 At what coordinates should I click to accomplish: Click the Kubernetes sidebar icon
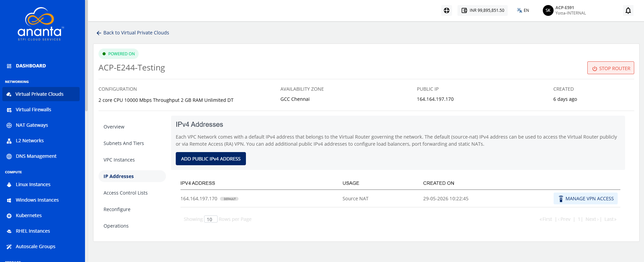(x=9, y=216)
